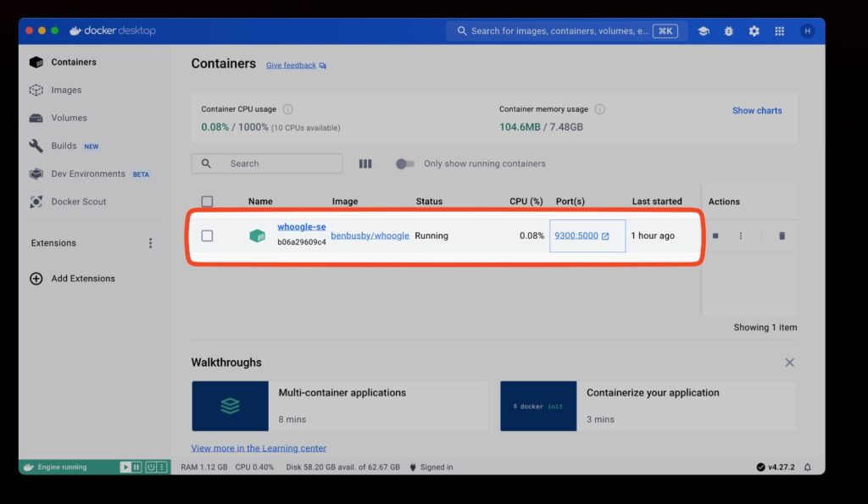This screenshot has width=868, height=504.
Task: Open the grid apps menu in the header
Action: (779, 30)
